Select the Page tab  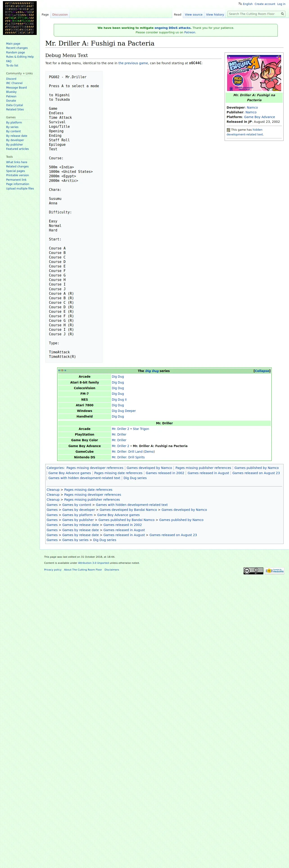pyautogui.click(x=45, y=14)
